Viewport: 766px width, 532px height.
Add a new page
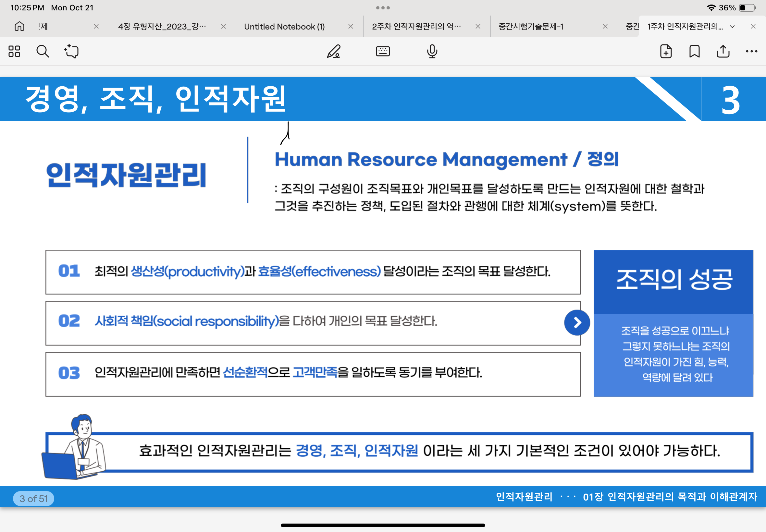click(x=666, y=51)
